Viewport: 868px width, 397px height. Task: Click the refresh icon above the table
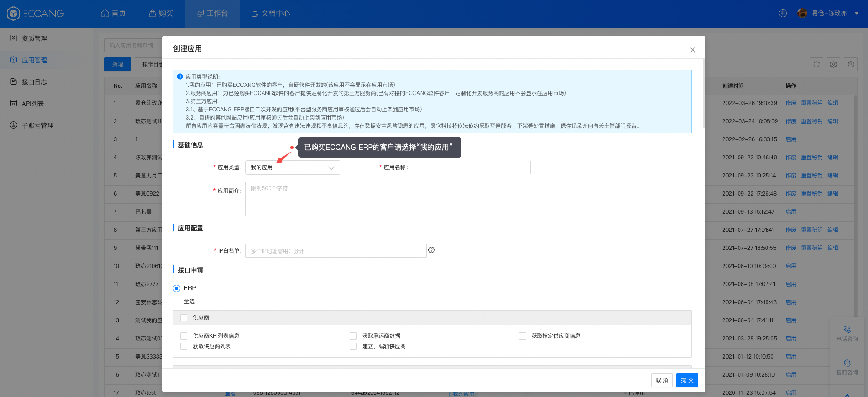pos(816,64)
